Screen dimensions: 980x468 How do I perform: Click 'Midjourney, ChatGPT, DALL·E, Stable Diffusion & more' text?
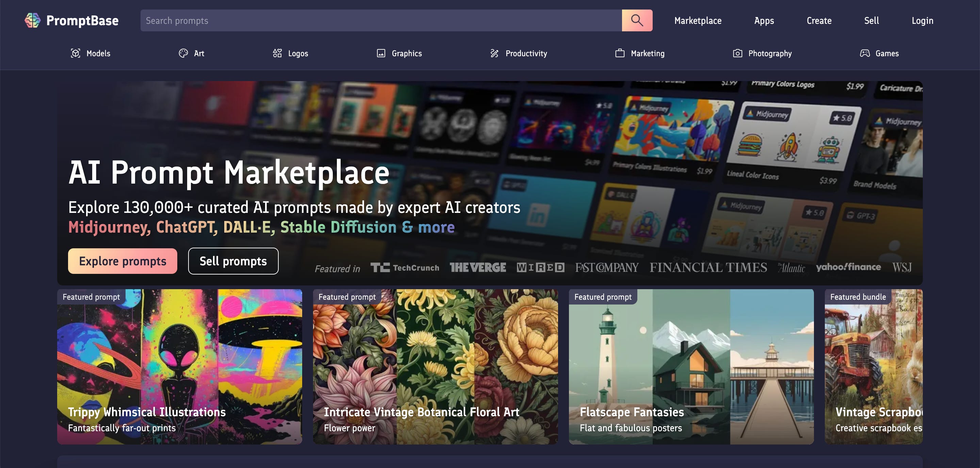(261, 227)
